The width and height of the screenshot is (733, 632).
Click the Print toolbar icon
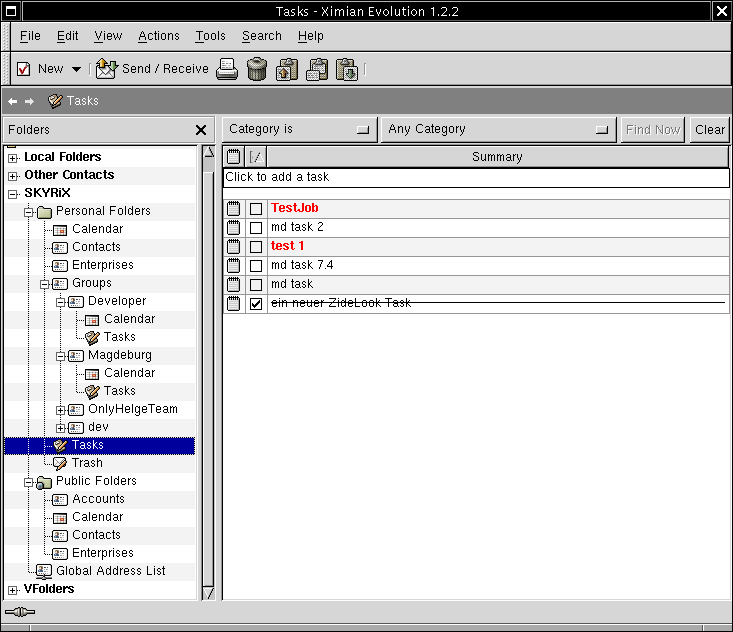pyautogui.click(x=227, y=69)
